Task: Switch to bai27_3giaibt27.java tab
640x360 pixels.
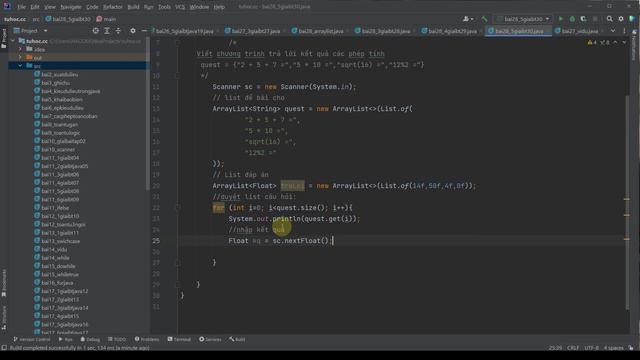Action: click(x=256, y=31)
